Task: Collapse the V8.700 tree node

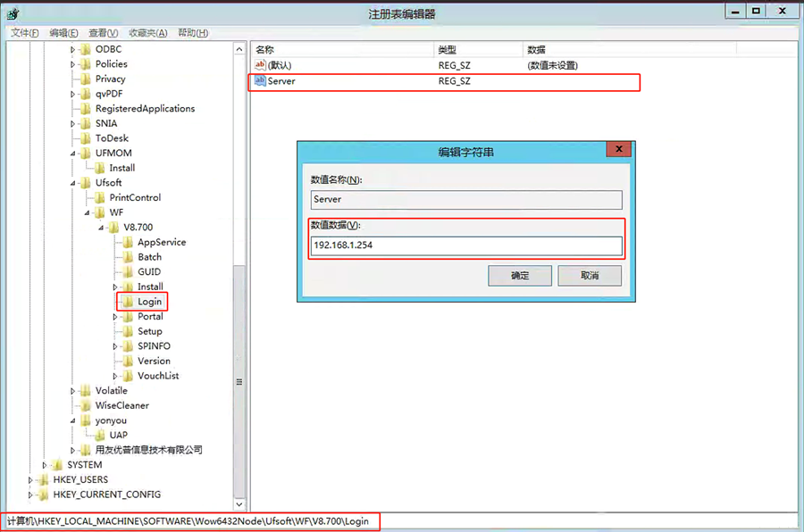Action: (101, 229)
